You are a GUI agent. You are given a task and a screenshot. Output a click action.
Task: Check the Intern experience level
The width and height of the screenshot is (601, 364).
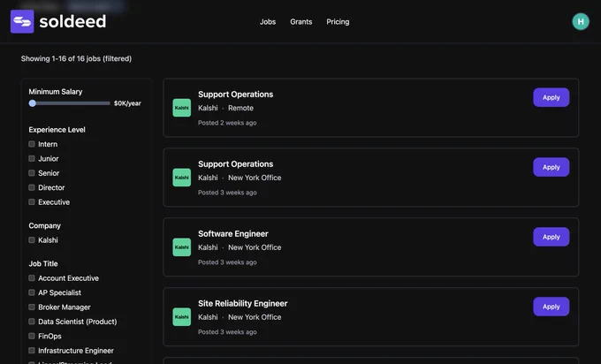pyautogui.click(x=32, y=144)
